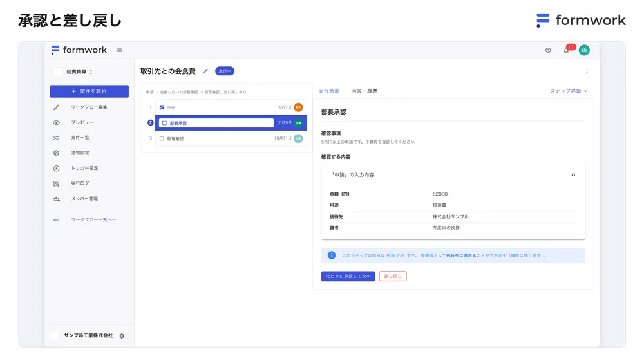Open 案件一覧 in the sidebar
The image size is (644, 363).
80,138
